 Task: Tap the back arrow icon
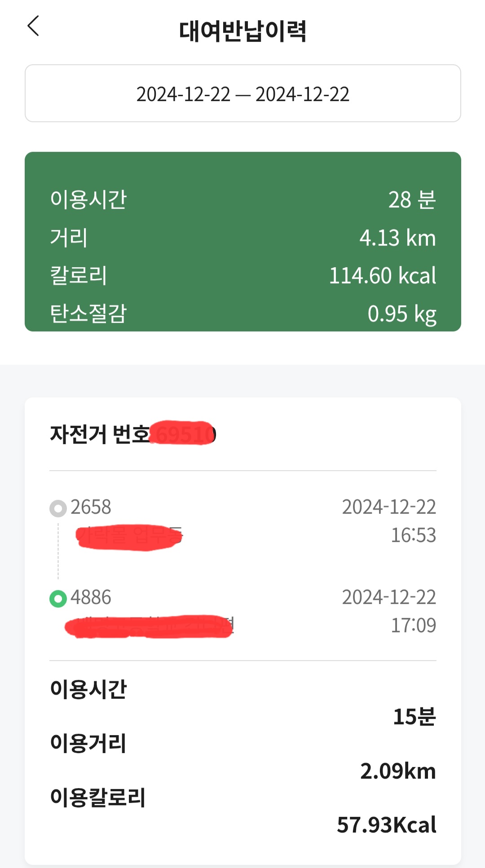pyautogui.click(x=34, y=26)
